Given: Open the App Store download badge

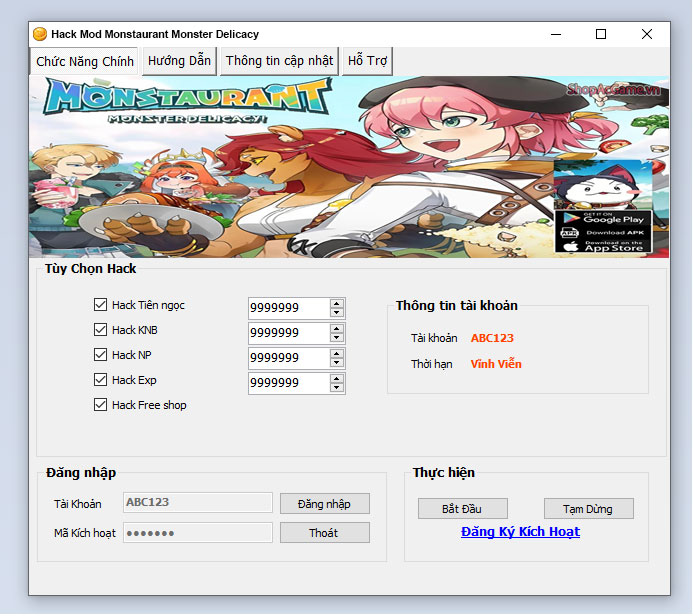Looking at the screenshot, I should point(603,246).
